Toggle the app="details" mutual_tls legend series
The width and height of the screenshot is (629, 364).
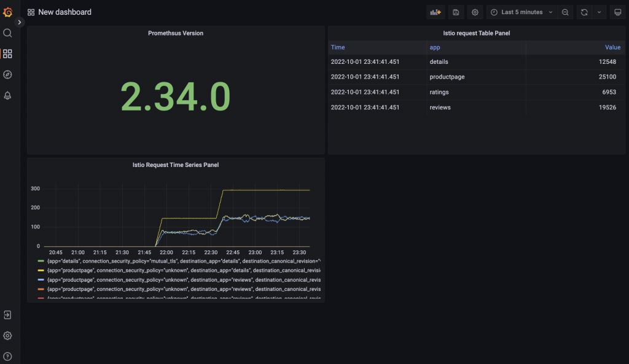point(184,261)
